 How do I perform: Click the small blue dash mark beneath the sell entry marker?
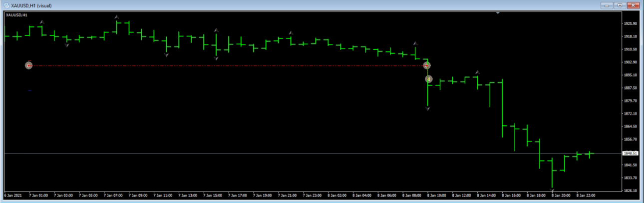click(x=29, y=90)
